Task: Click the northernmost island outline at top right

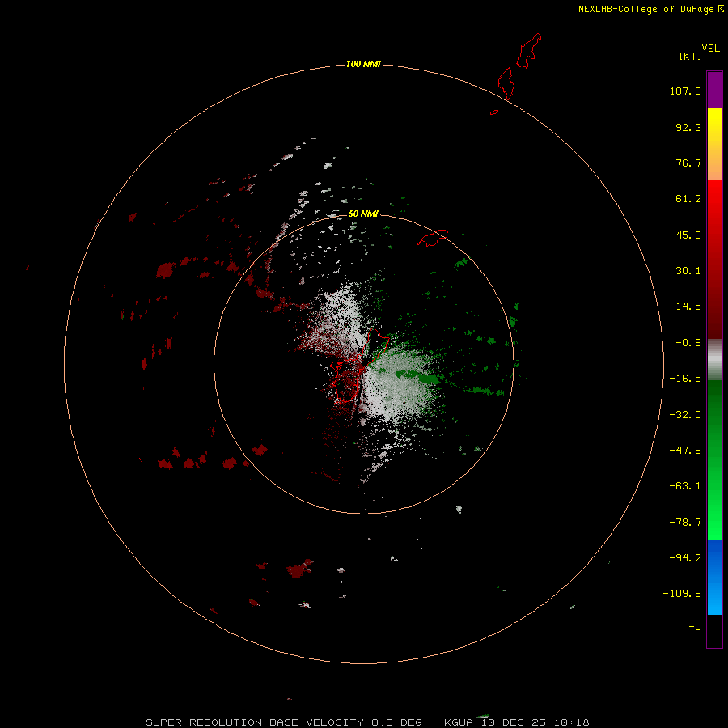Action: pos(529,51)
